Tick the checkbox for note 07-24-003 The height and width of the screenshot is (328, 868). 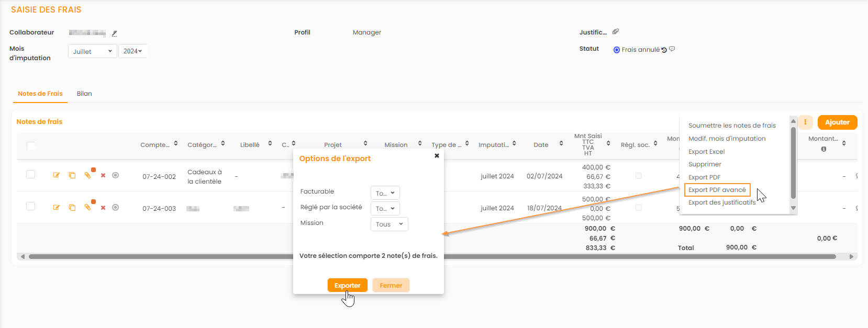point(31,207)
